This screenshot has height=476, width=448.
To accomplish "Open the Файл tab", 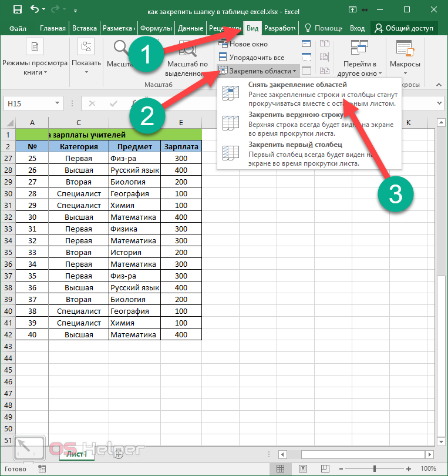I will 18,28.
